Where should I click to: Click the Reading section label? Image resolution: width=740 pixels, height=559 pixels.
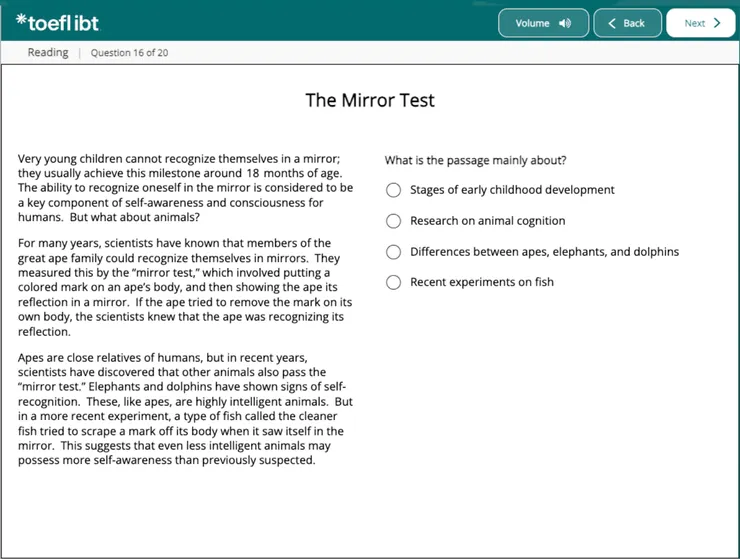pos(48,52)
